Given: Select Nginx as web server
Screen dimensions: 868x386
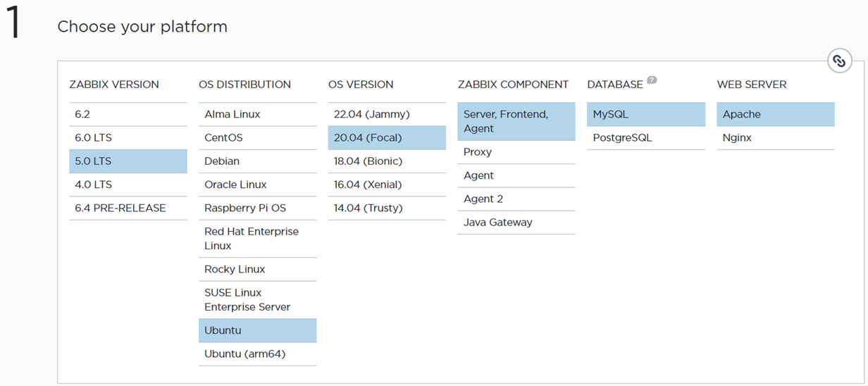Looking at the screenshot, I should 776,138.
